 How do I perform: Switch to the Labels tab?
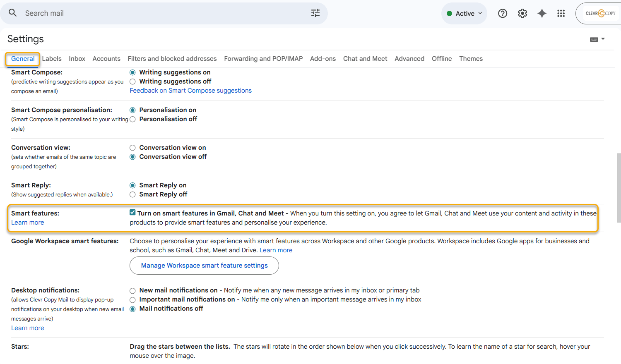point(52,59)
